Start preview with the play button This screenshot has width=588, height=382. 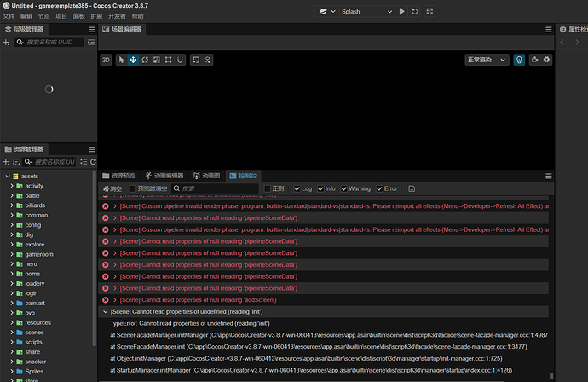click(x=401, y=11)
